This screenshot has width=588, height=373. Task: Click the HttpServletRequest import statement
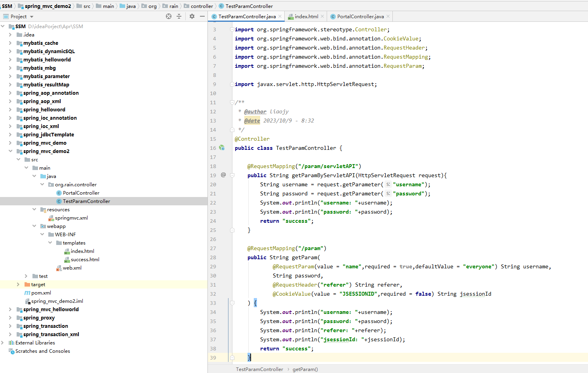[x=306, y=84]
